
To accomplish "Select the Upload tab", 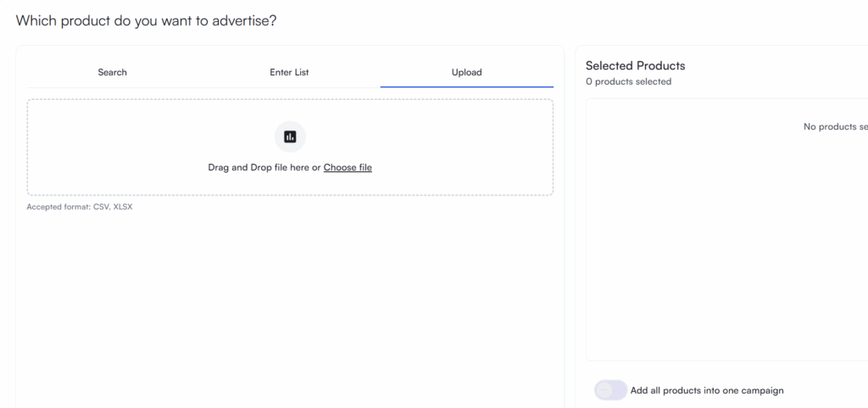I will pos(466,72).
